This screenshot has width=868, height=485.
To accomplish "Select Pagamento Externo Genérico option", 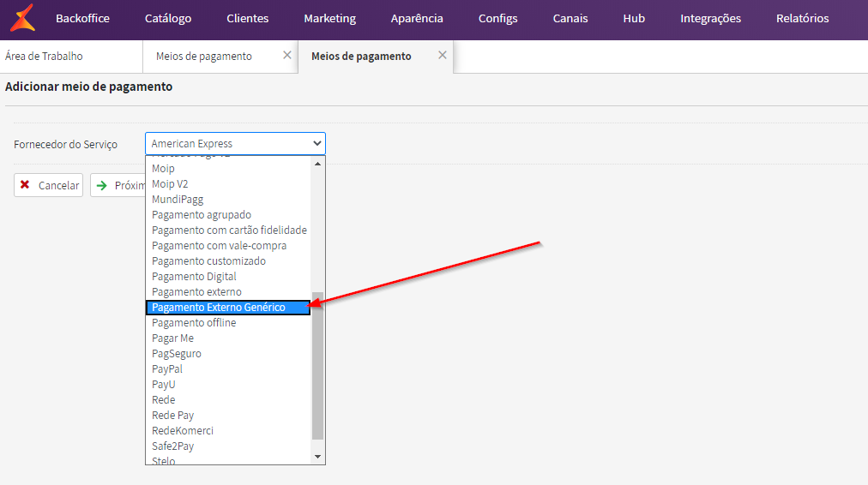I will 228,308.
